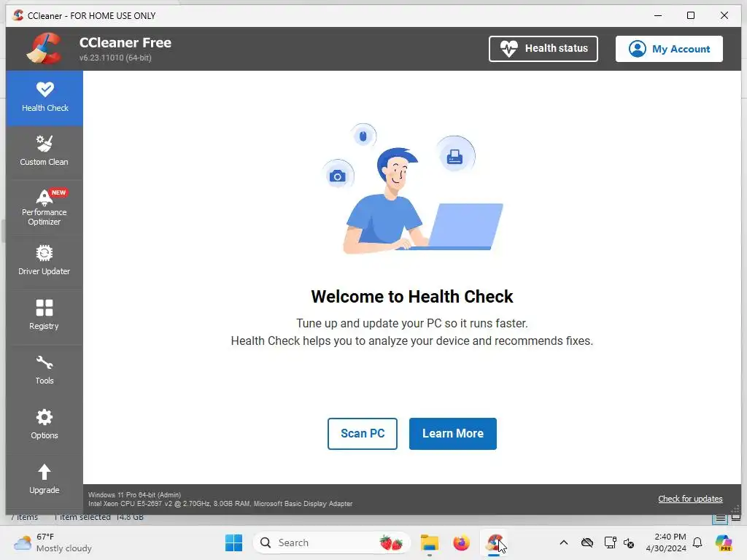
Task: Click the Welcome to Health Check heading
Action: pos(412,297)
